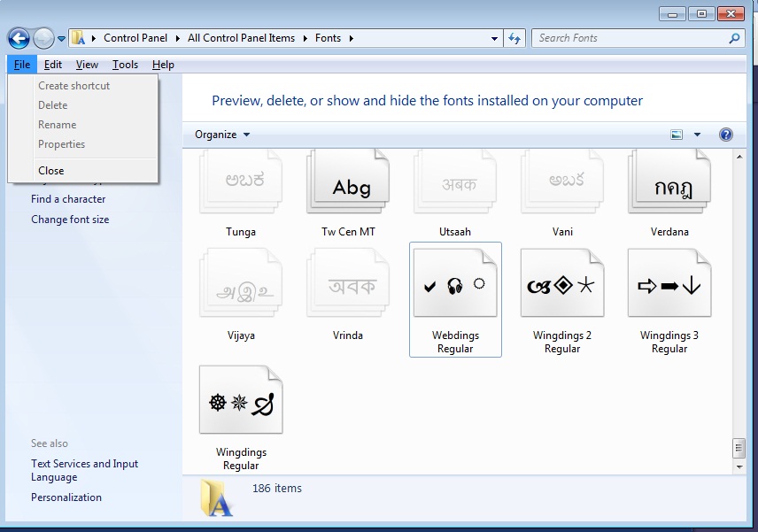Click the vertical scrollbar thumb
Image resolution: width=758 pixels, height=532 pixels.
point(739,448)
